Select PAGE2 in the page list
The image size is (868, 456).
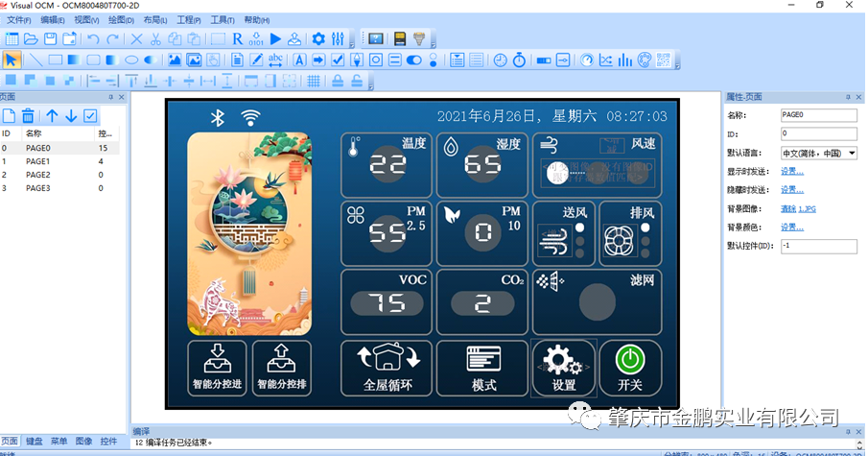[x=38, y=176]
